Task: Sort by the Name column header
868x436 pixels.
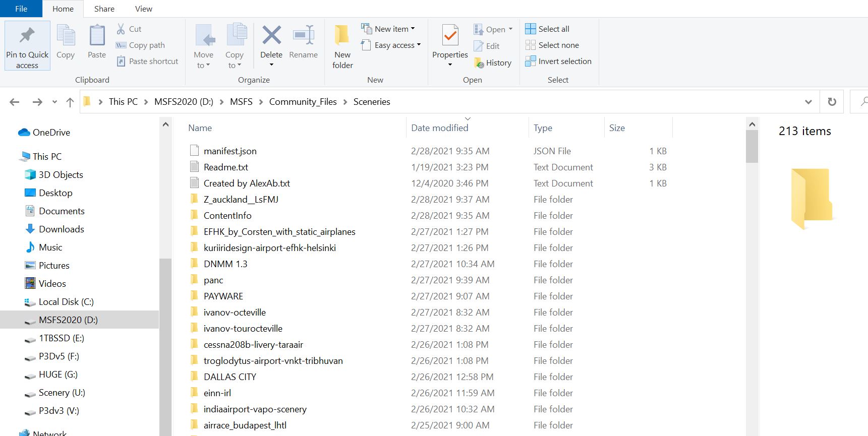Action: (200, 128)
